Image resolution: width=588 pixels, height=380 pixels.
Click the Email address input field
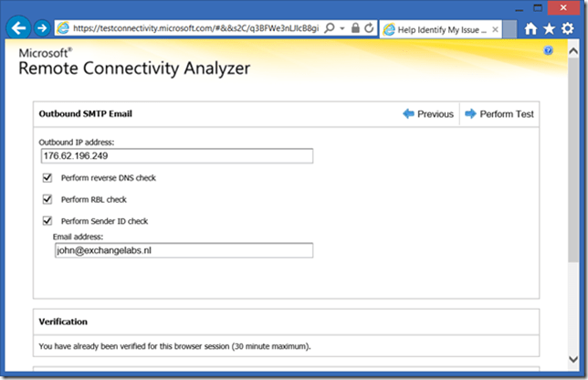[183, 250]
